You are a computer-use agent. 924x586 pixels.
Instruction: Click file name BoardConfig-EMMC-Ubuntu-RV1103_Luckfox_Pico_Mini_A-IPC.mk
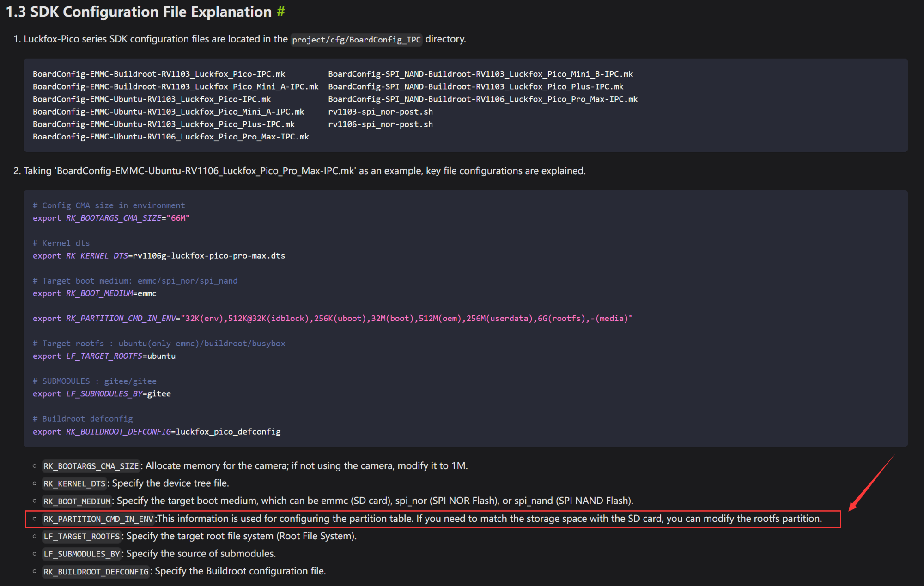click(x=169, y=111)
